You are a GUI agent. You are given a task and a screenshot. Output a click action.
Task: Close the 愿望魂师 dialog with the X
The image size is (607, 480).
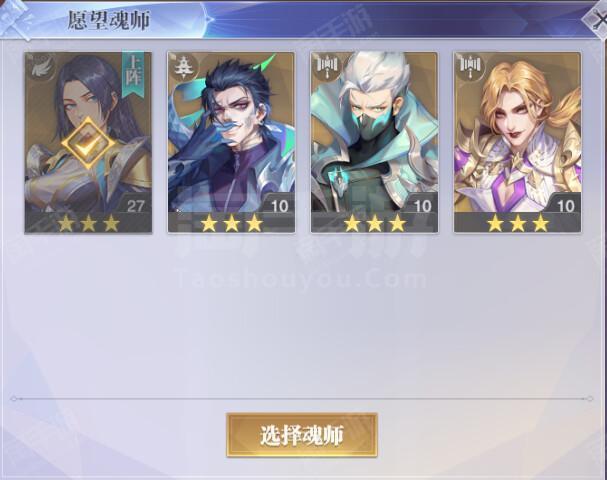pos(597,20)
